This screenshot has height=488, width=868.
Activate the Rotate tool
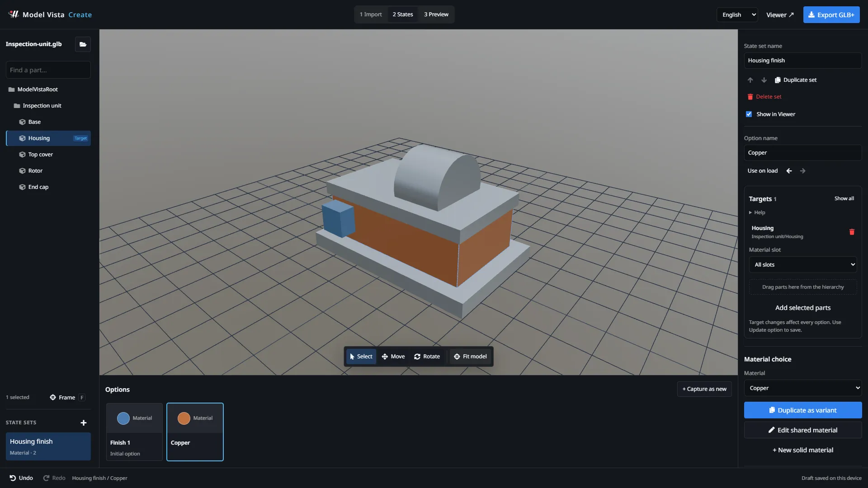click(427, 357)
